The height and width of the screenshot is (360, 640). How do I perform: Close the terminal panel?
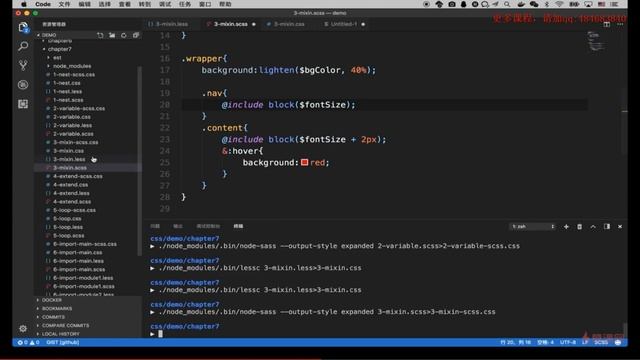(620, 227)
